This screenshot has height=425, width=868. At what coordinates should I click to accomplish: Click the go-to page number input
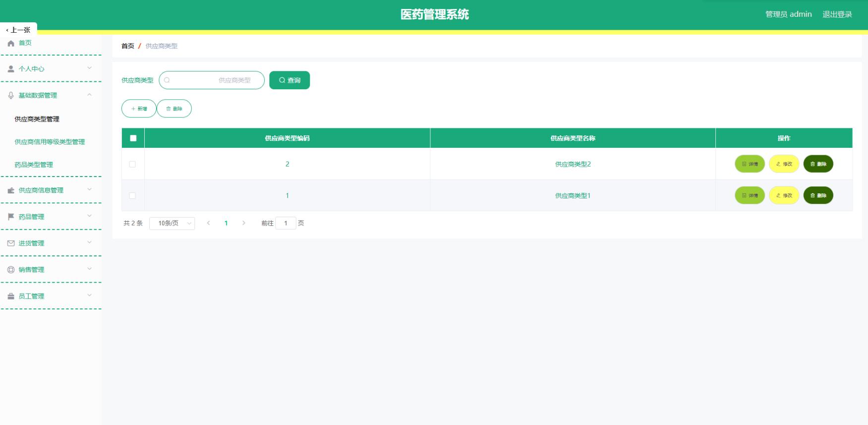click(x=286, y=223)
